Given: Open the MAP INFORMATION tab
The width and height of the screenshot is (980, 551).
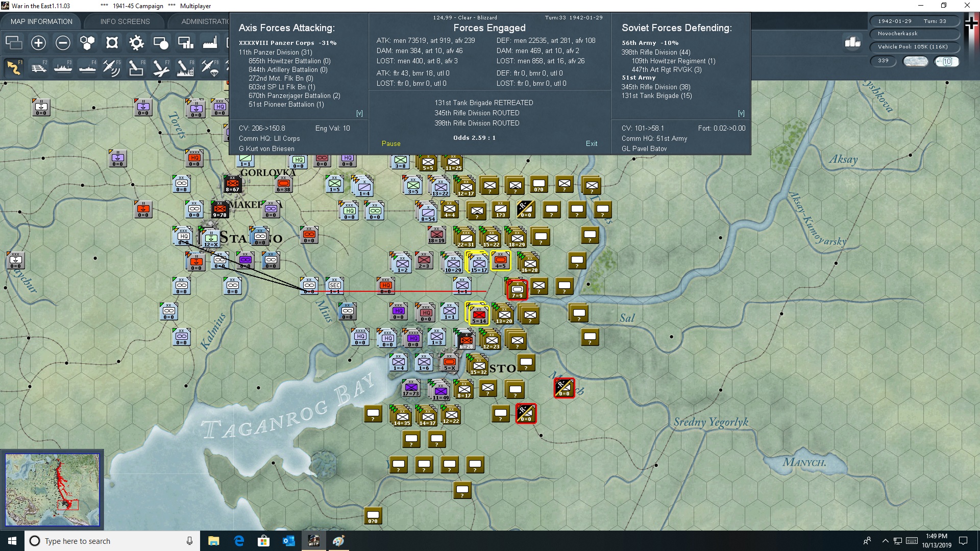Looking at the screenshot, I should click(41, 21).
